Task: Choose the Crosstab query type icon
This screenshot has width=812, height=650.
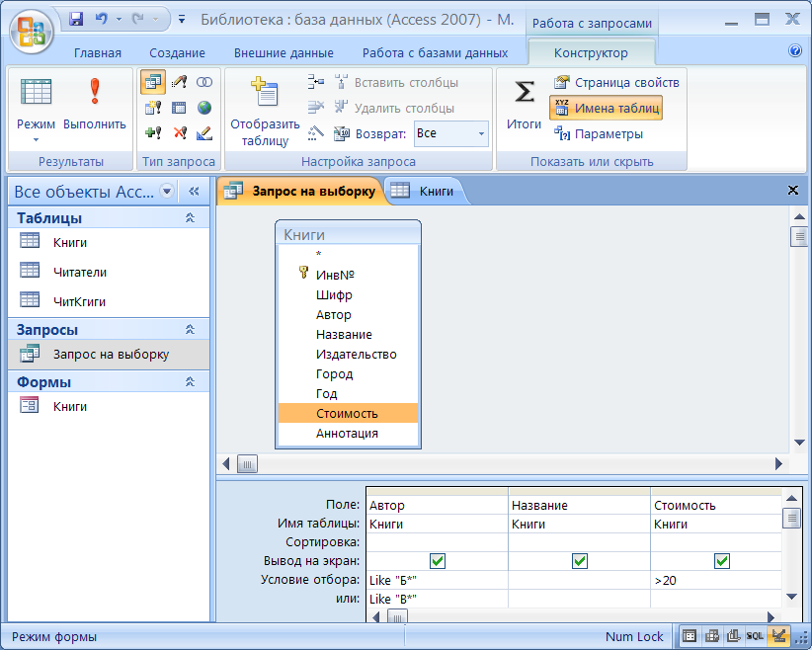Action: click(x=179, y=108)
